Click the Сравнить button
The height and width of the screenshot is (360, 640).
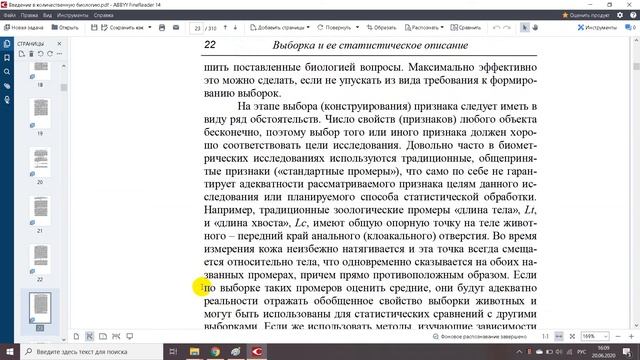pos(466,27)
